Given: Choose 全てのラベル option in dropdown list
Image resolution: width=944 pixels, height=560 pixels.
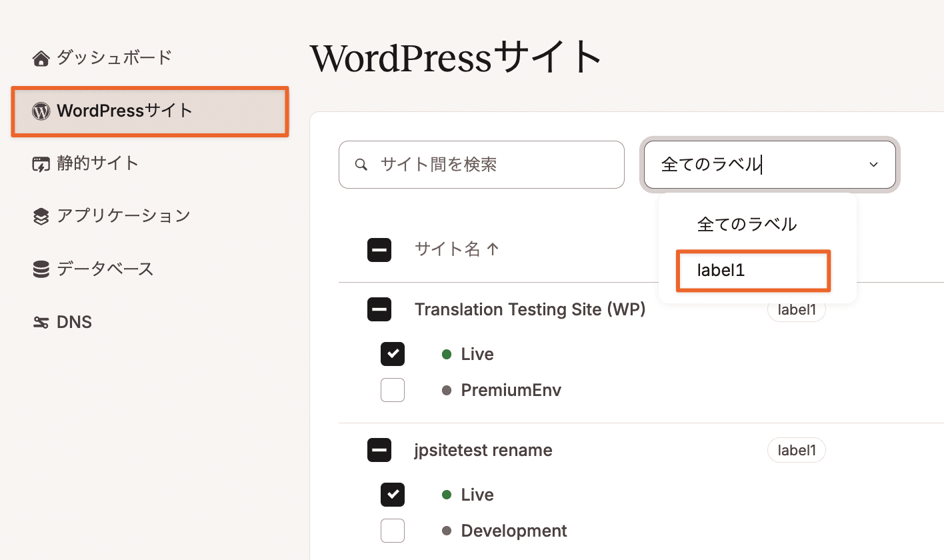Looking at the screenshot, I should point(747,225).
